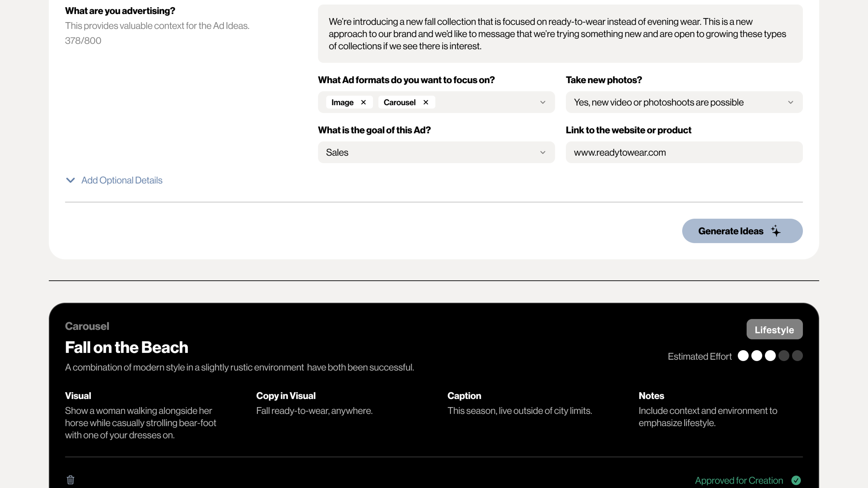Click the Image tag label
Image resolution: width=868 pixels, height=488 pixels.
coord(342,102)
